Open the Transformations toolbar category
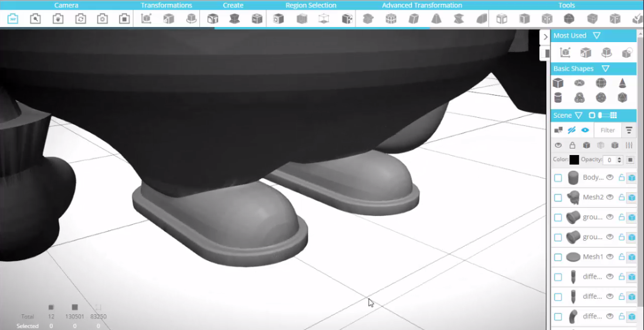The image size is (644, 330). [x=166, y=5]
